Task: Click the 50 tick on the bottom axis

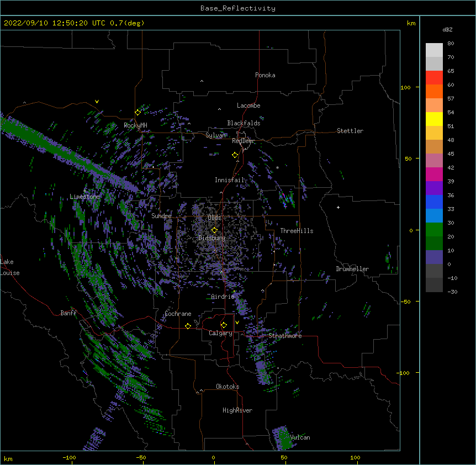Action: pos(284,457)
